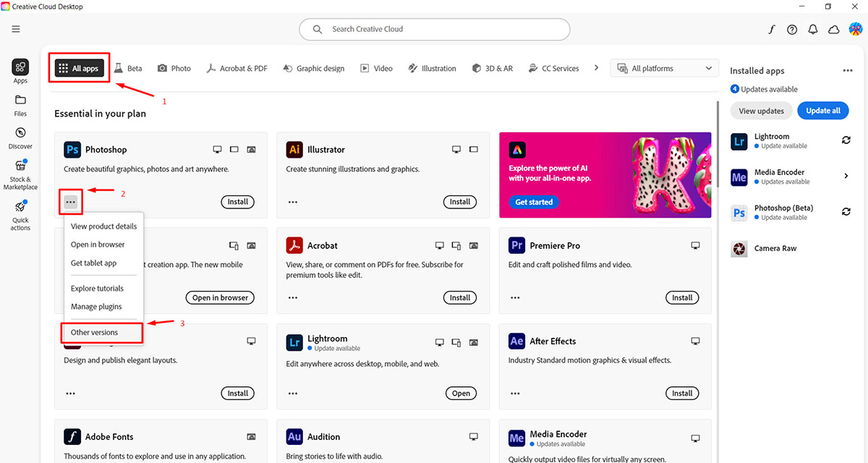Install After Effects
This screenshot has width=868, height=463.
(x=682, y=394)
